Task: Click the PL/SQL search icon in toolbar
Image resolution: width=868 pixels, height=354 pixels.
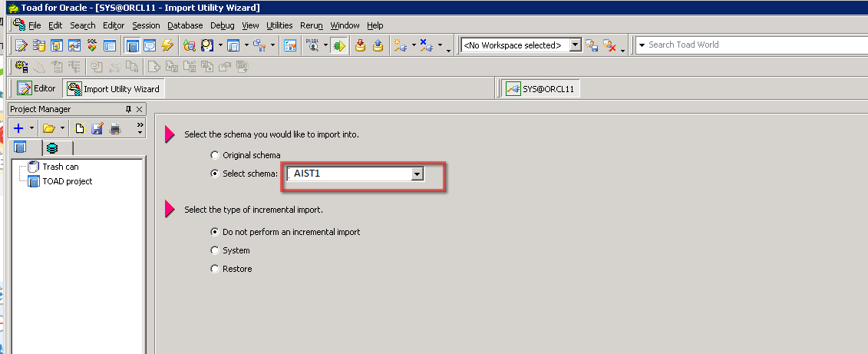Action: click(312, 45)
